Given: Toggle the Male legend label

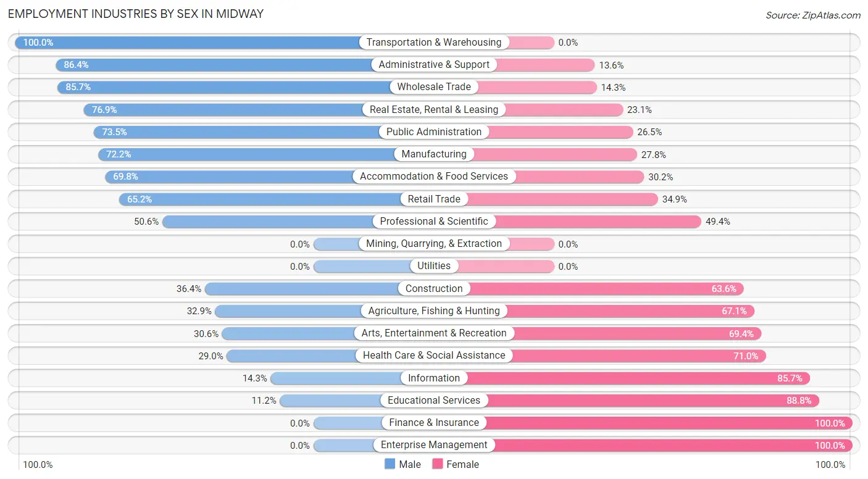Looking at the screenshot, I should [x=410, y=464].
